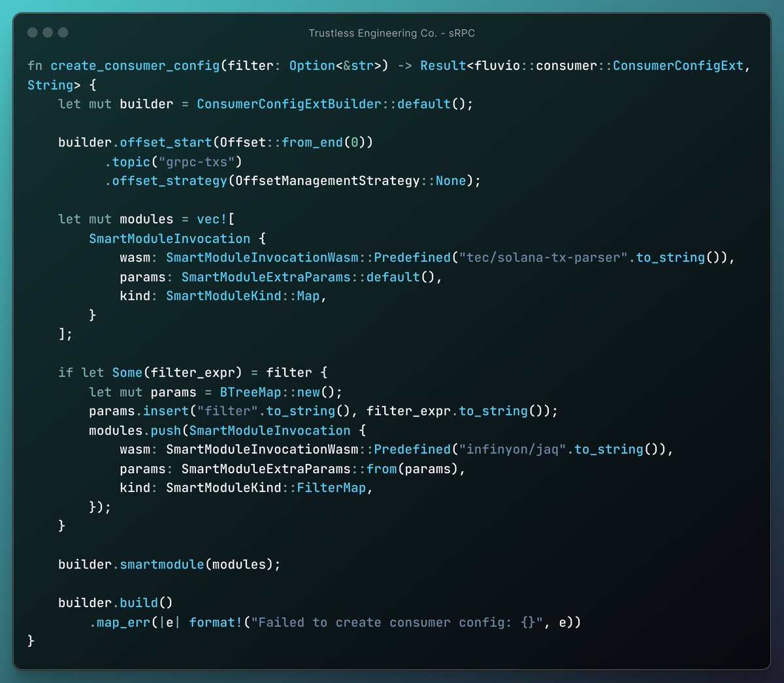Click ConsumerConfigExtBuilder in the builder declaration
This screenshot has height=683, width=784.
(289, 104)
